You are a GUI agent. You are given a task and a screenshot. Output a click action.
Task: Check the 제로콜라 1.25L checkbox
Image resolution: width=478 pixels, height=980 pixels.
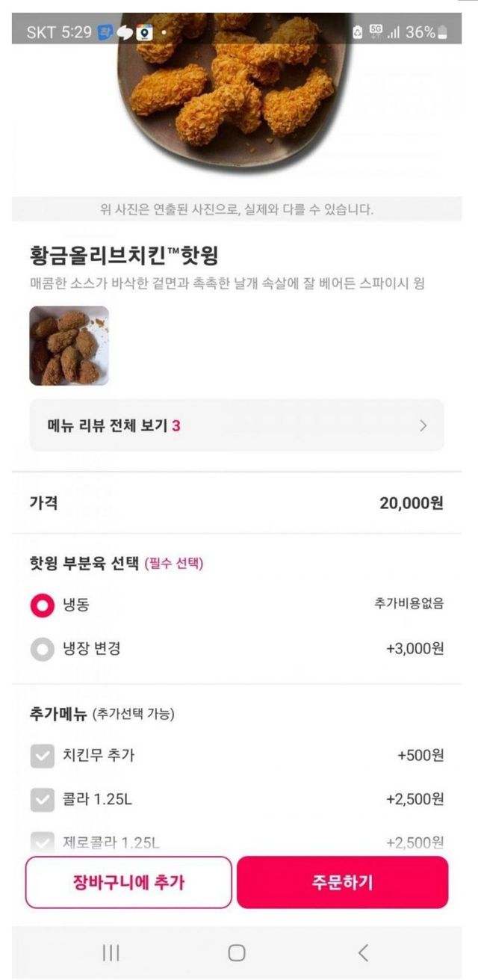point(42,842)
